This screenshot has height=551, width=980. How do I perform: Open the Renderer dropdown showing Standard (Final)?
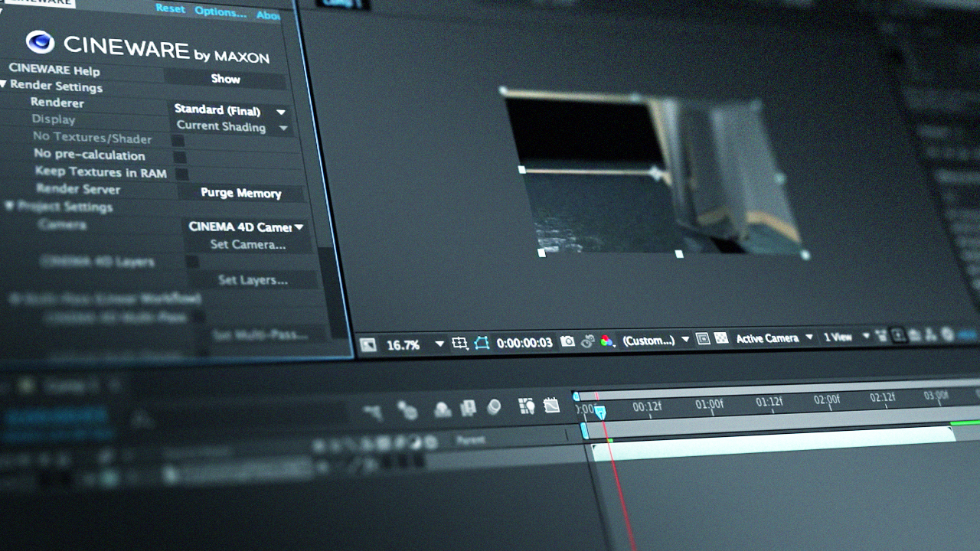230,110
